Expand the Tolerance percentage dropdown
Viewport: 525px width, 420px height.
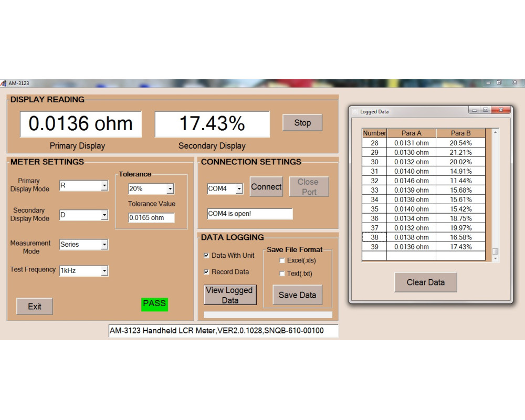coord(170,189)
